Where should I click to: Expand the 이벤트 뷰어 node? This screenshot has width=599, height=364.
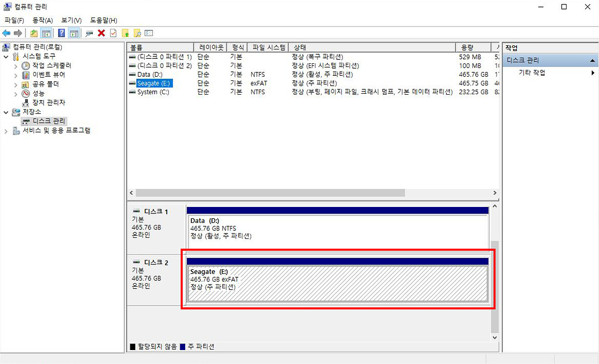click(x=15, y=75)
